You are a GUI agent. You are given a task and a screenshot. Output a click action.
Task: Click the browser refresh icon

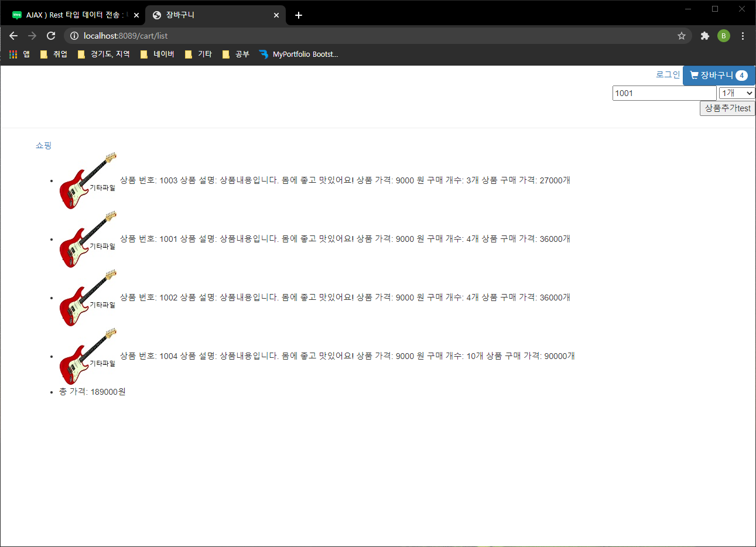pyautogui.click(x=50, y=36)
